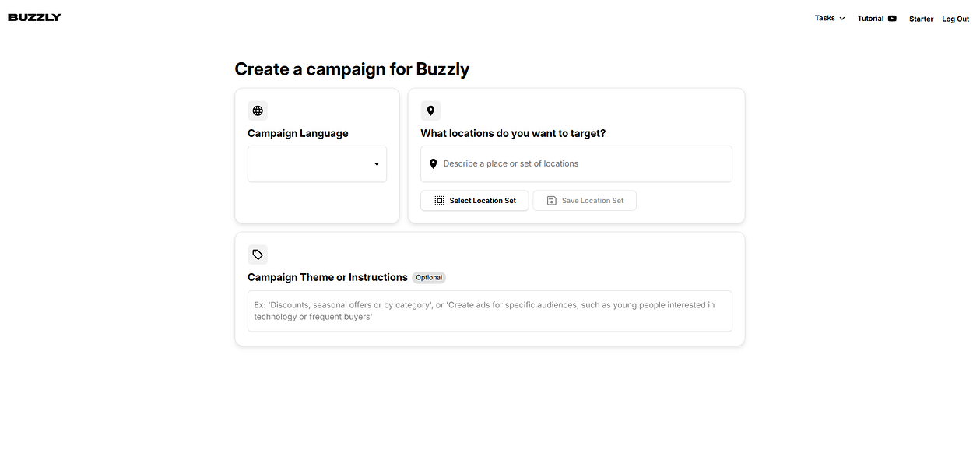980x467 pixels.
Task: Click the Campaign Language dropdown arrow
Action: 376,163
